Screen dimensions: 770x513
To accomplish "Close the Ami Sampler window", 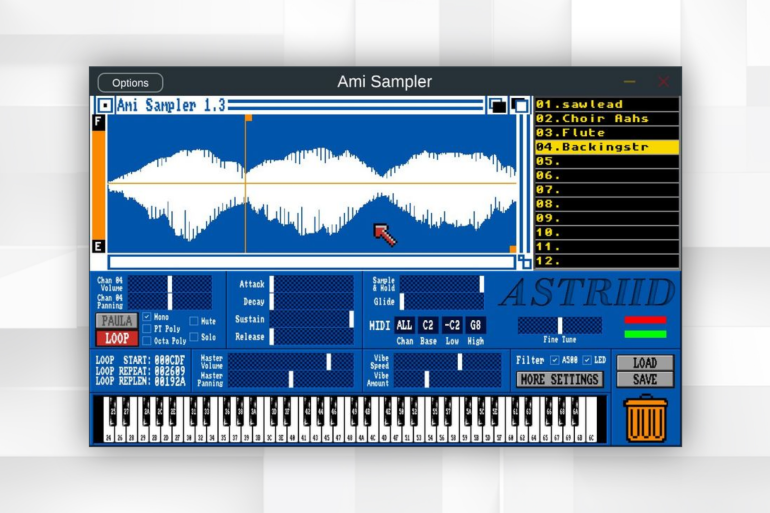I will click(x=663, y=82).
